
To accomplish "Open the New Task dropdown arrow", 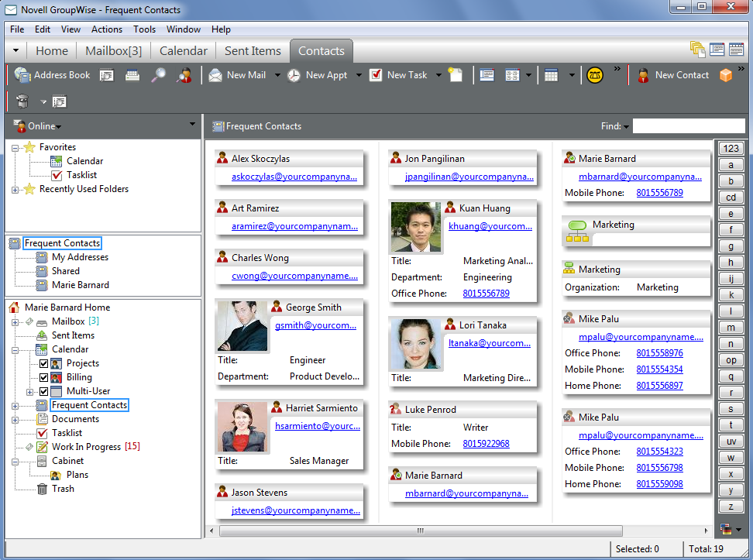I will [438, 75].
